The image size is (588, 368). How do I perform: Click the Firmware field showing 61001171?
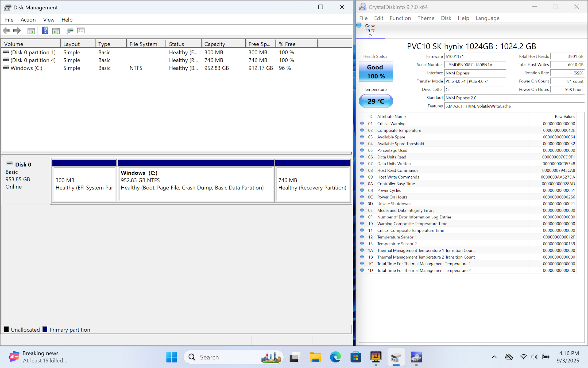click(475, 56)
